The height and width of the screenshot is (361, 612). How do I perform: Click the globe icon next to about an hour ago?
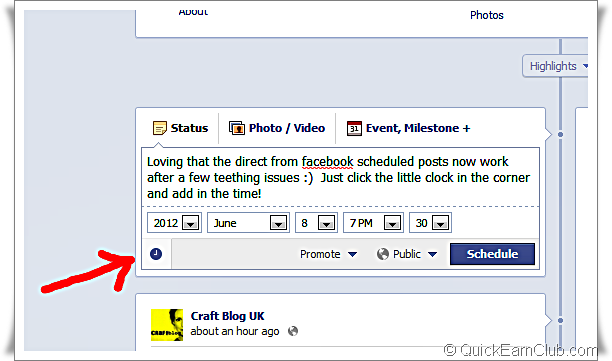[293, 331]
